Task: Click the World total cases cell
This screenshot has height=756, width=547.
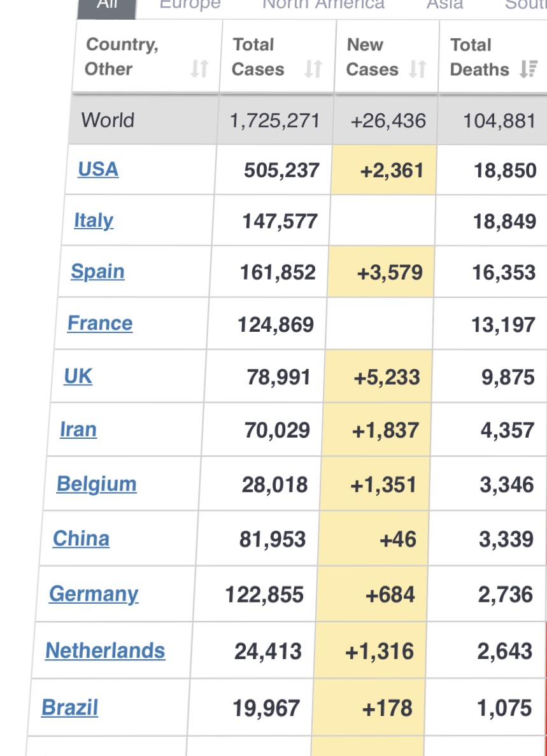Action: coord(274,120)
